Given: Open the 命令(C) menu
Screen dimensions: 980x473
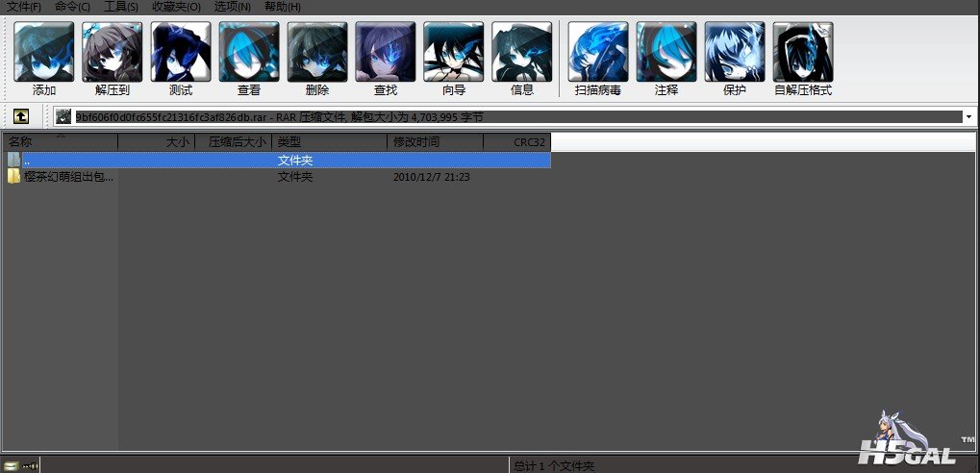Looking at the screenshot, I should point(72,7).
